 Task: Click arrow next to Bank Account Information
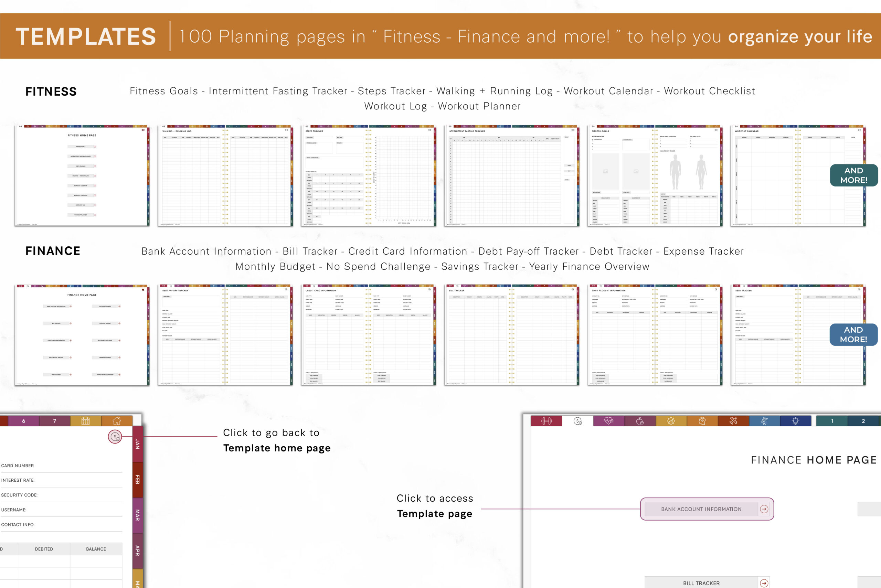click(764, 509)
